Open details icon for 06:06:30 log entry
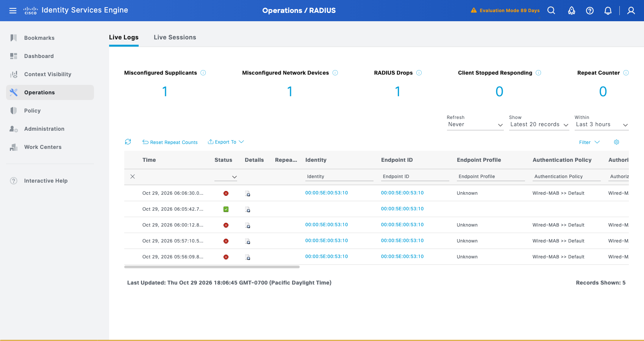 click(x=248, y=194)
